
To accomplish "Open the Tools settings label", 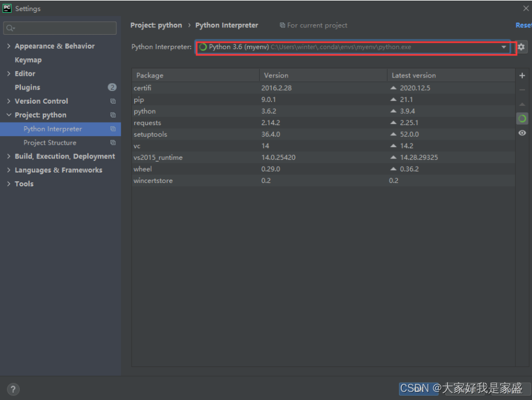I will coord(24,184).
